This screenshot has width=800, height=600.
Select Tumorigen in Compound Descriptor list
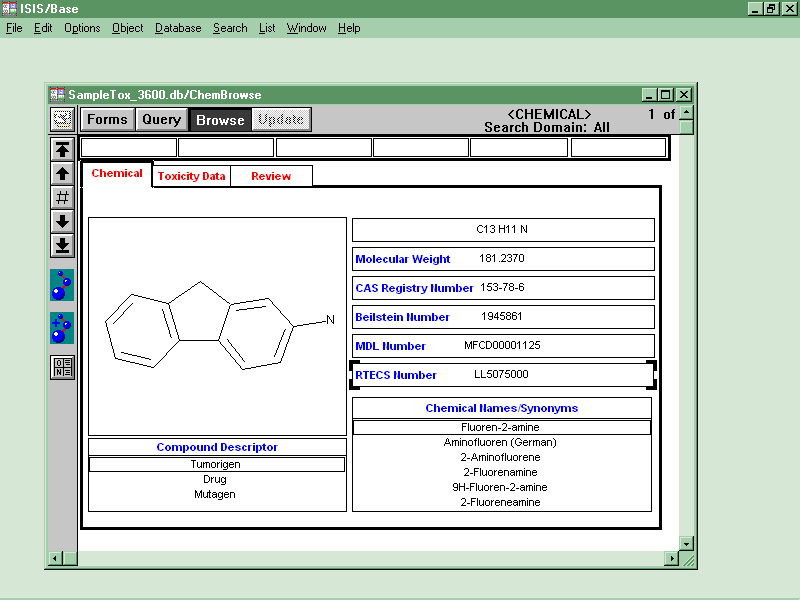pos(217,464)
